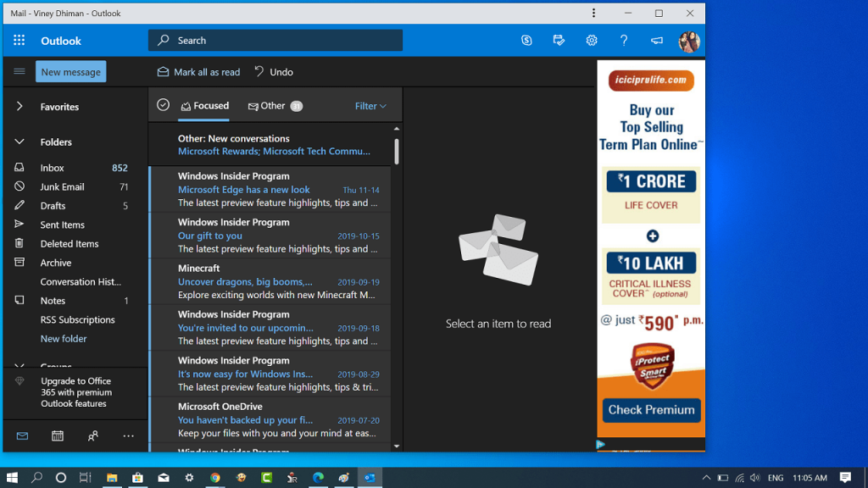Click in the Search field
The height and width of the screenshot is (488, 868).
tap(275, 41)
